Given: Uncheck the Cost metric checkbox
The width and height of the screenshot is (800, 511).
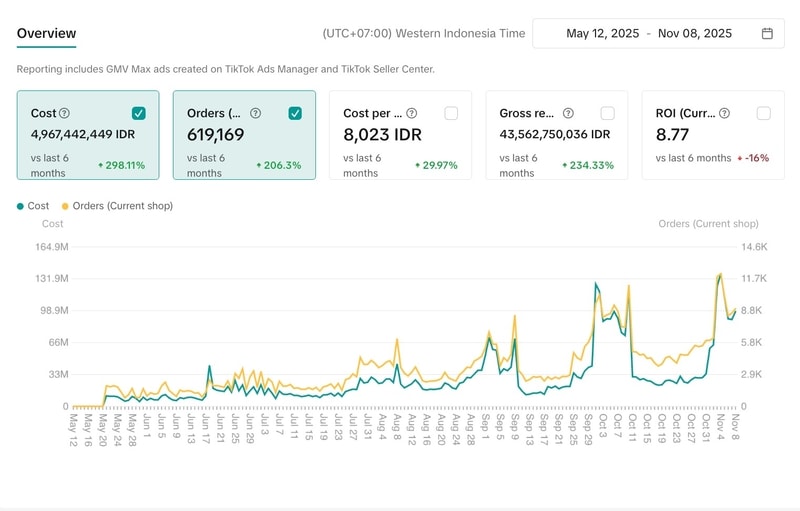Looking at the screenshot, I should tap(139, 114).
